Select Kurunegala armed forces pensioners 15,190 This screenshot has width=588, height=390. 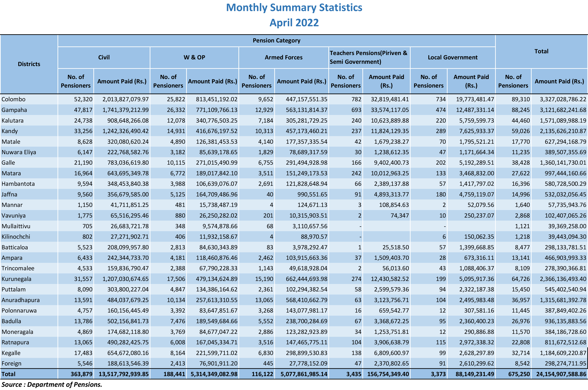(264, 279)
